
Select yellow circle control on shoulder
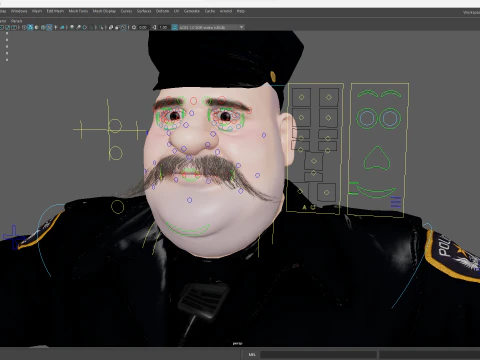coord(117,207)
